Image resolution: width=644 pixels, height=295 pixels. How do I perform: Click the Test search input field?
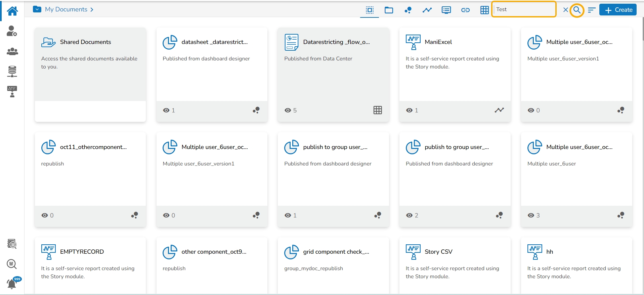pos(523,9)
